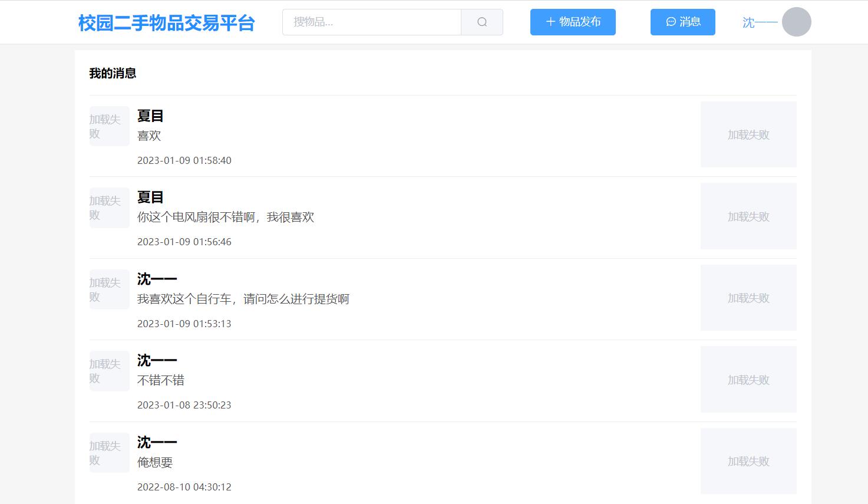Click the user avatar circle in header
This screenshot has height=504, width=868.
point(797,22)
